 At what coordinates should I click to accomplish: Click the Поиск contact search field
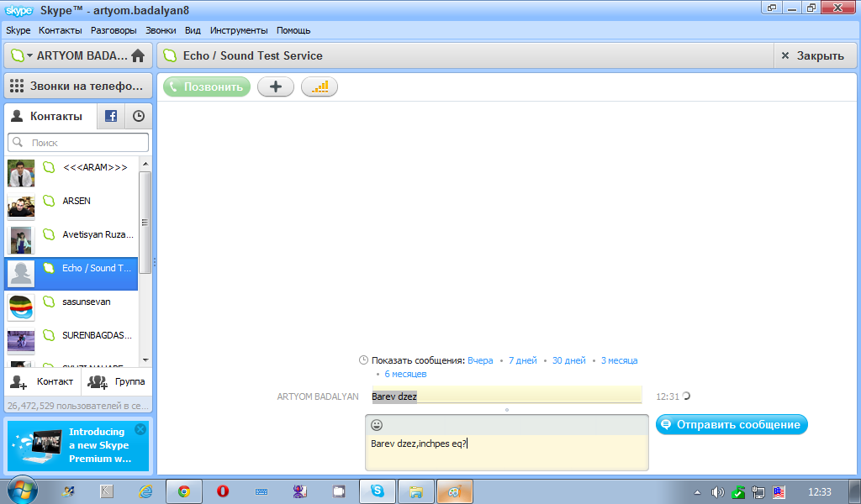click(78, 143)
